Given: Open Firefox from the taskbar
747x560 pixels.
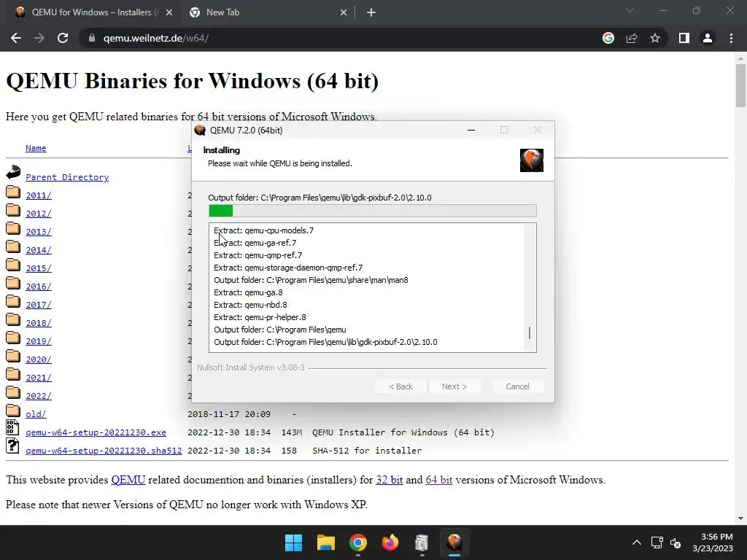Looking at the screenshot, I should coord(390,542).
